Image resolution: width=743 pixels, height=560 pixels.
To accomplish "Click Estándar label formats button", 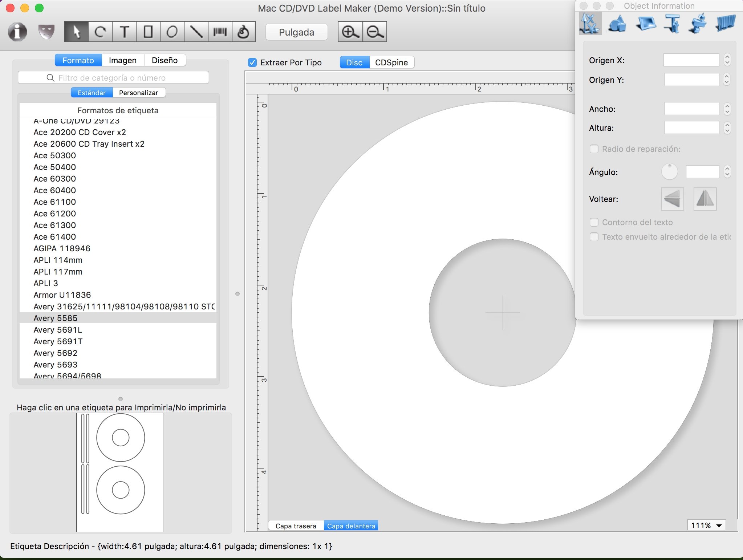I will pos(92,92).
